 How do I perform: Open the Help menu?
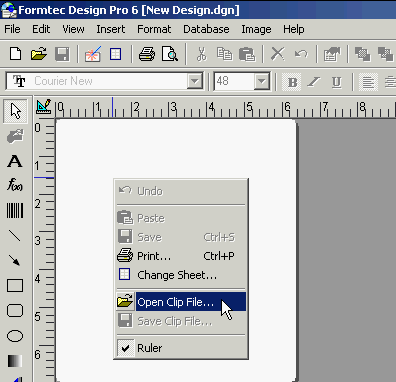[x=294, y=29]
